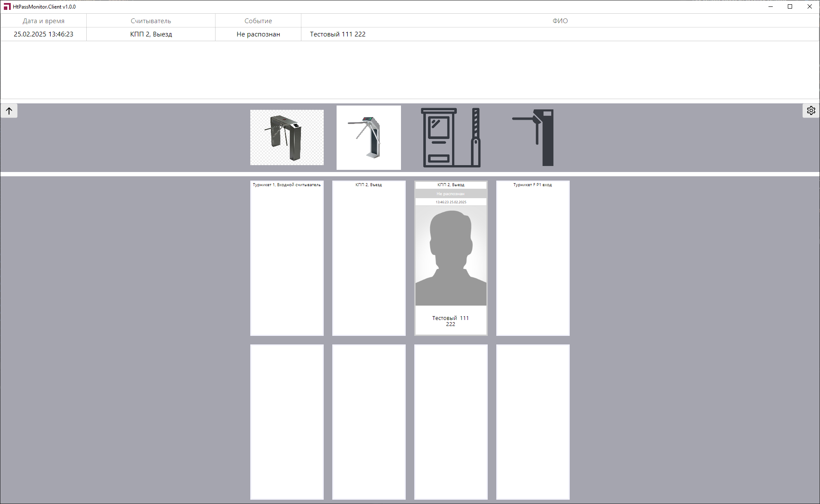The width and height of the screenshot is (820, 504).
Task: Click the Событие column header
Action: [x=258, y=21]
